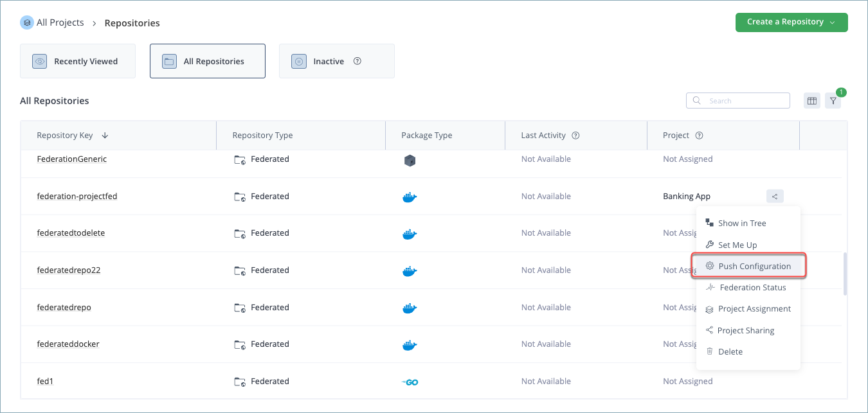
Task: Choose Project Sharing from menu
Action: (x=748, y=330)
